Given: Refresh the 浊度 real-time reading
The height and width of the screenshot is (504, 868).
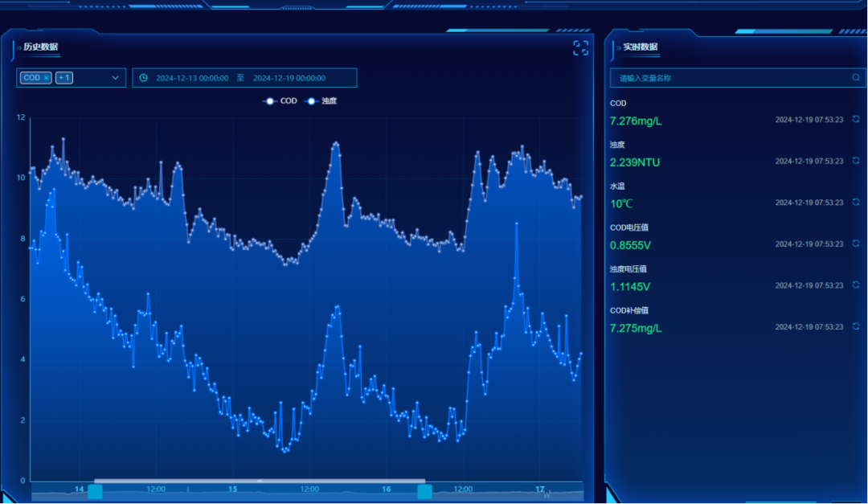Looking at the screenshot, I should (x=856, y=161).
